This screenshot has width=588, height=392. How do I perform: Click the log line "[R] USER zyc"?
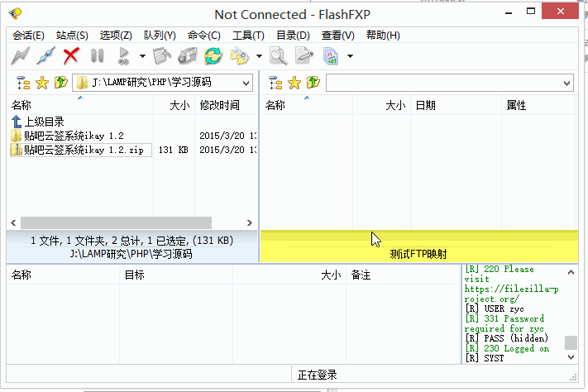(x=495, y=308)
